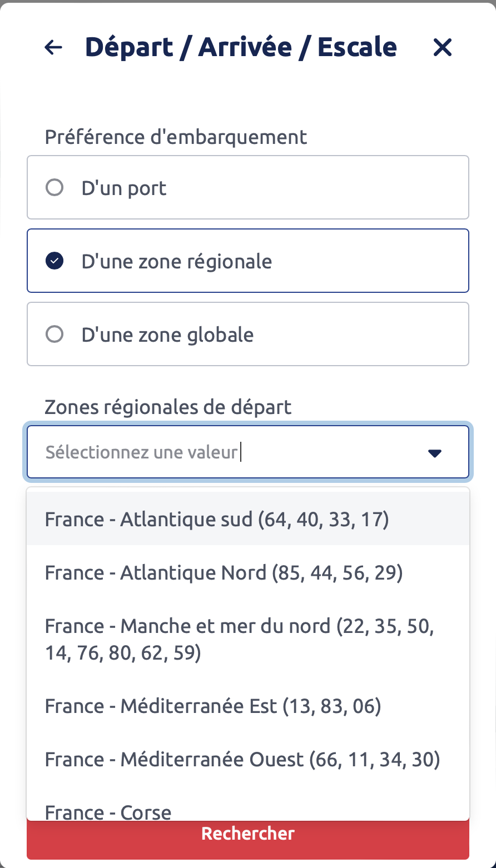Select France - Manche et mer du nord
The height and width of the screenshot is (868, 496).
[248, 639]
